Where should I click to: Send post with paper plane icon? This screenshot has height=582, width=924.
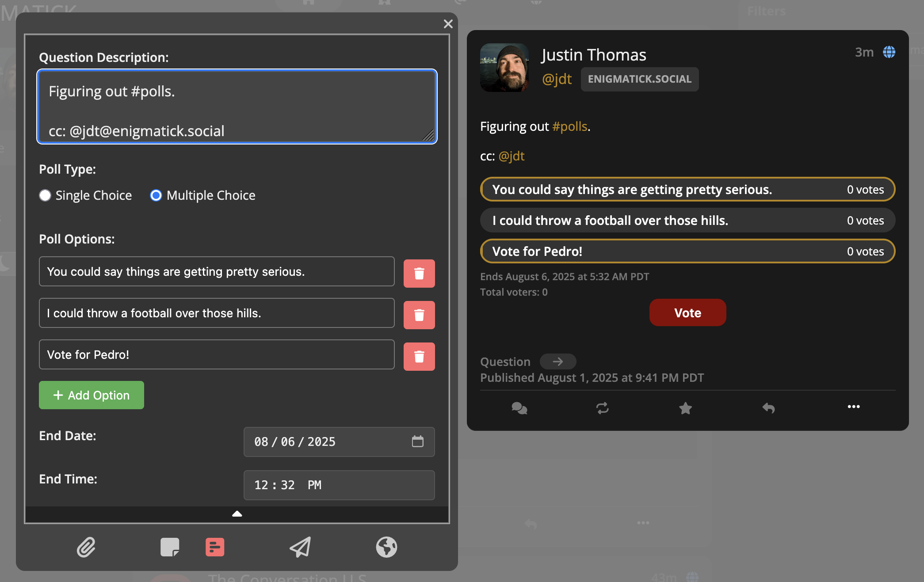coord(300,547)
